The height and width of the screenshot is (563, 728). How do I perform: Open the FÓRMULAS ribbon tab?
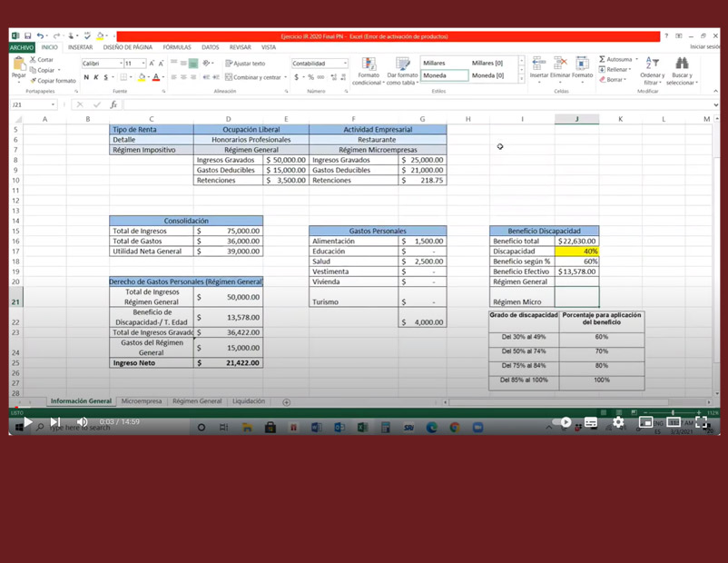click(x=177, y=47)
